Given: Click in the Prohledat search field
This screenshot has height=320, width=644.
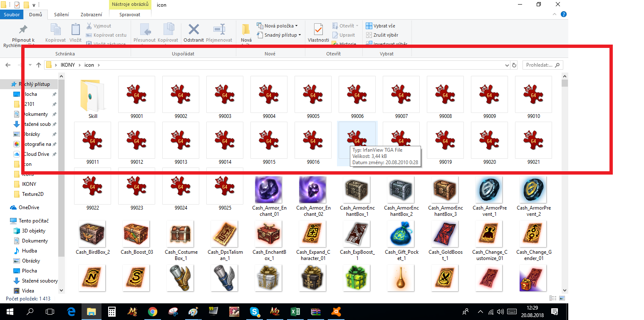Looking at the screenshot, I should (543, 65).
